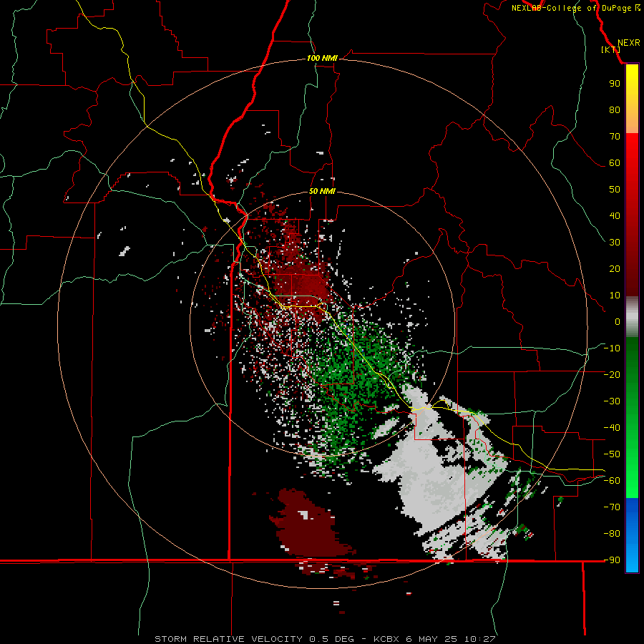Click the -70 value on the velocity scale
Viewport: 644px width, 644px height.
coord(612,507)
